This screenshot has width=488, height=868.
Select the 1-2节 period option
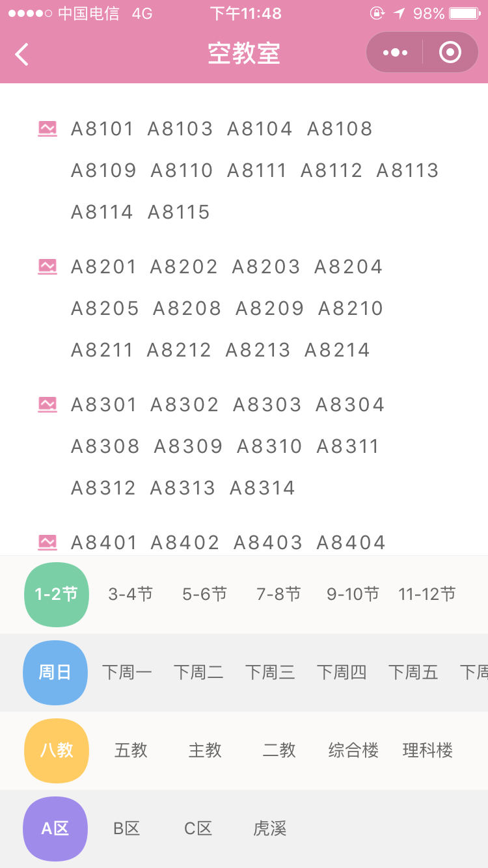(56, 594)
